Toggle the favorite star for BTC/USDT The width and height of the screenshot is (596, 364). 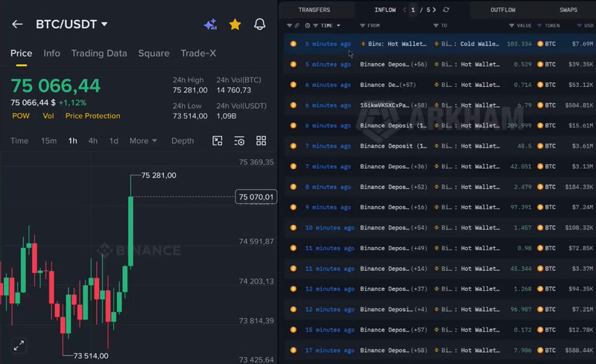[x=235, y=25]
